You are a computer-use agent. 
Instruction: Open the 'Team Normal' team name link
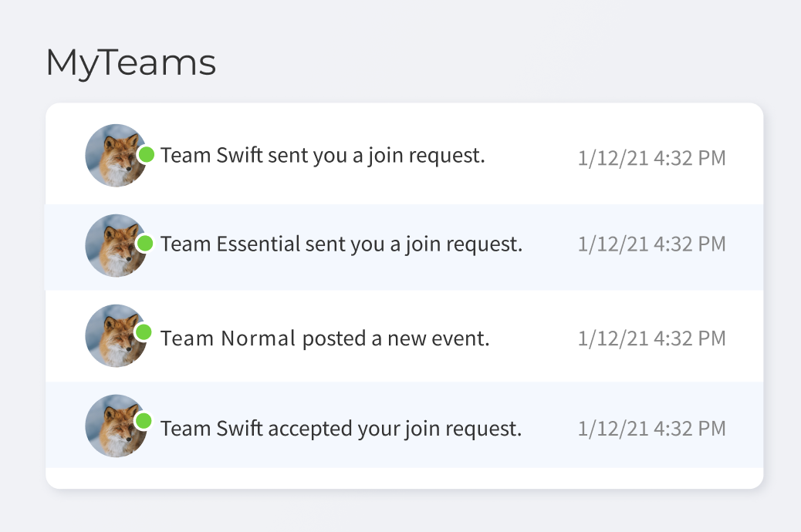228,338
